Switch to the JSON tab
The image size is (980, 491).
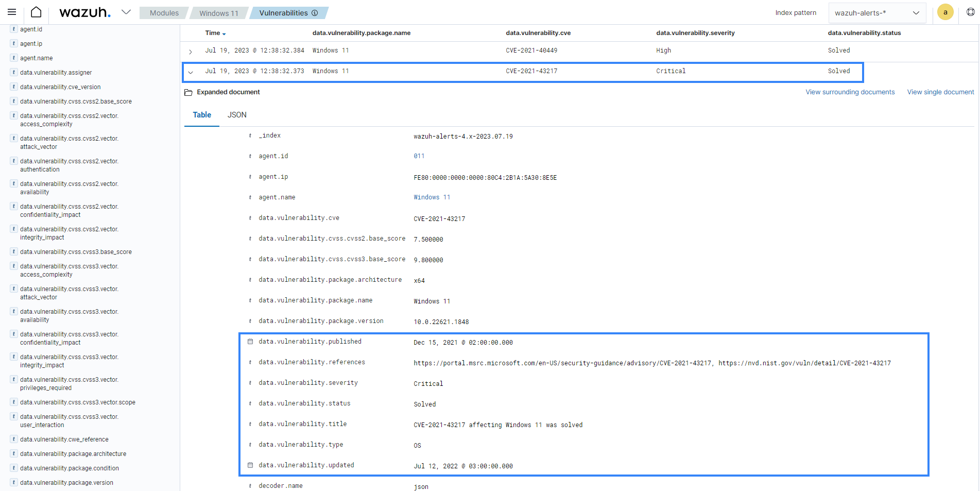[237, 115]
